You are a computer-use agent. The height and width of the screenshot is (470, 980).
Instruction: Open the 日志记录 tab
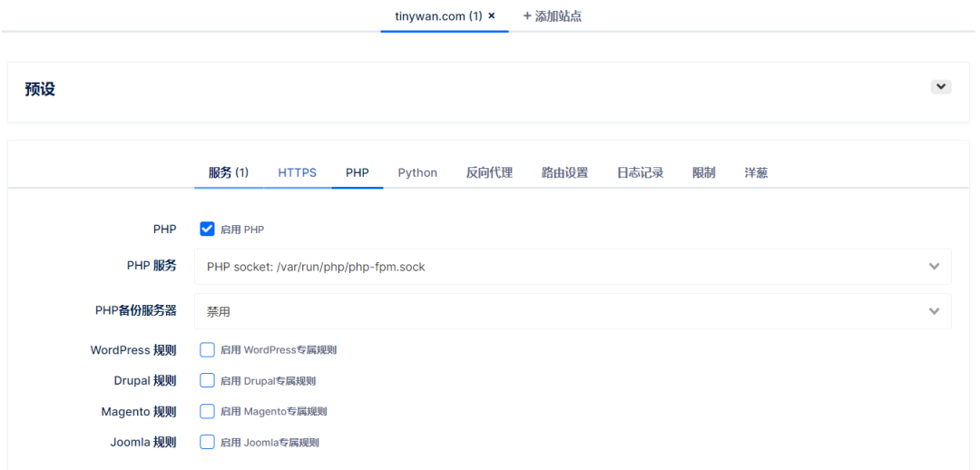click(640, 173)
